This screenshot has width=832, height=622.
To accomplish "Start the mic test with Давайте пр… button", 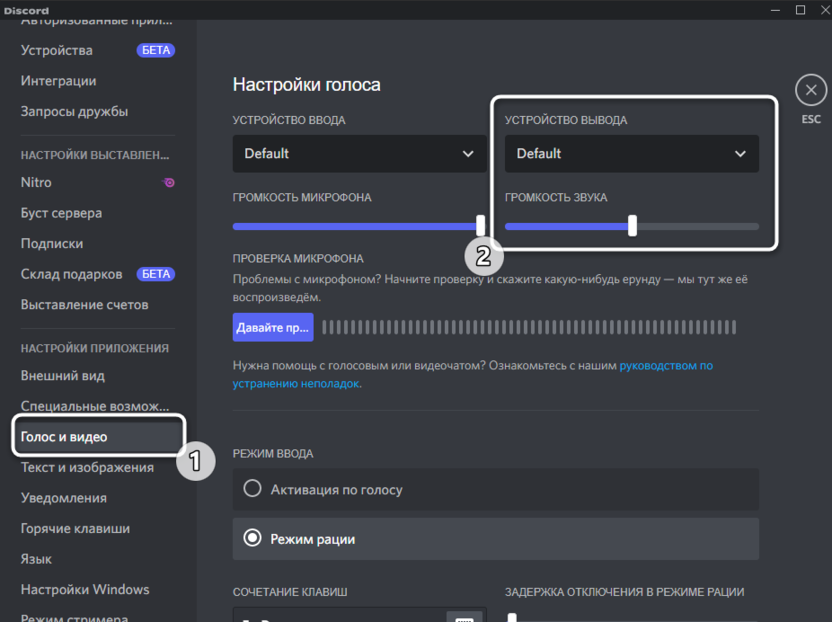I will [273, 327].
